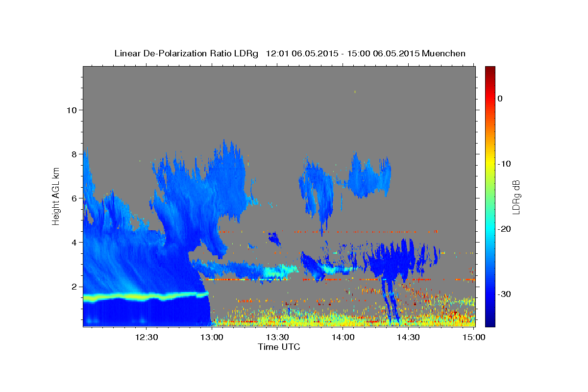The image size is (588, 392).
Task: Click the height tick label '10'
Action: pos(73,110)
